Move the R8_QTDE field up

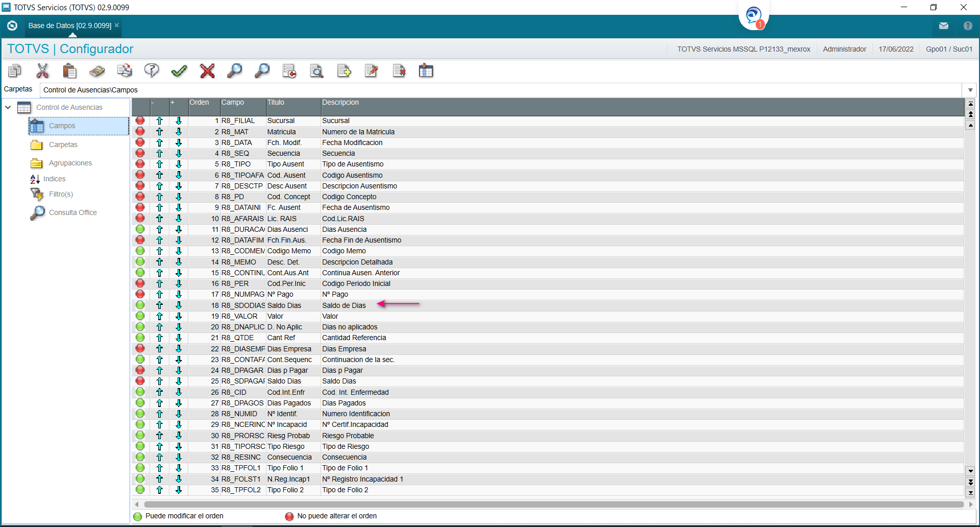[x=159, y=338]
